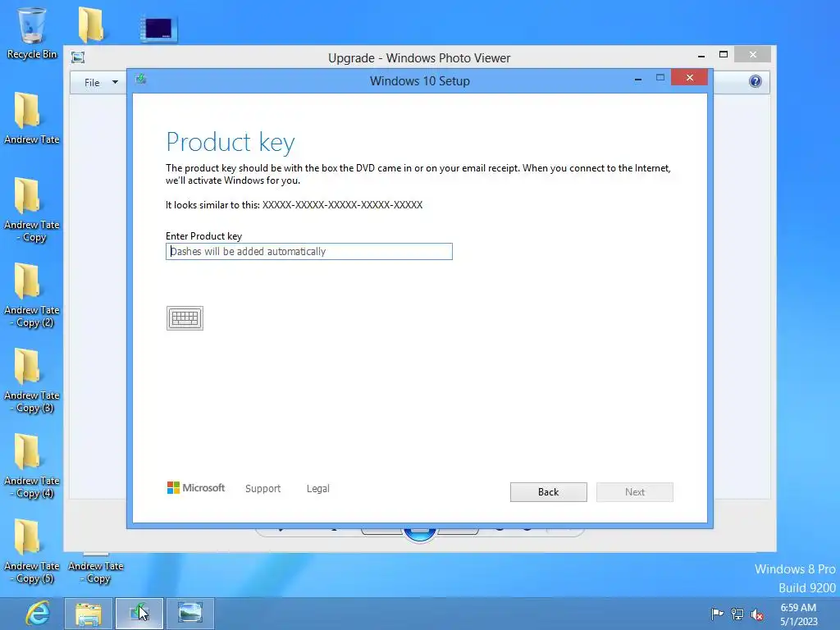This screenshot has height=630, width=840.
Task: Minimize the Windows 10 Setup window
Action: (638, 80)
